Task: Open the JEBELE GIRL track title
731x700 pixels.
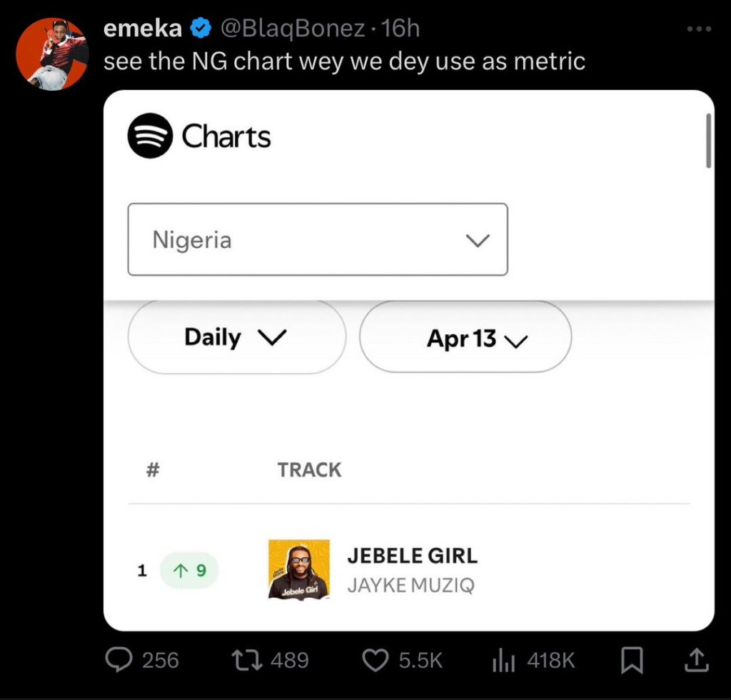Action: 413,556
